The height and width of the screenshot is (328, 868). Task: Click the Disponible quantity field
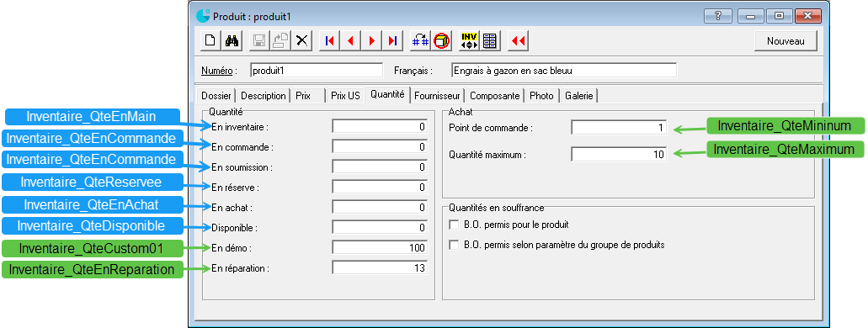tap(380, 227)
